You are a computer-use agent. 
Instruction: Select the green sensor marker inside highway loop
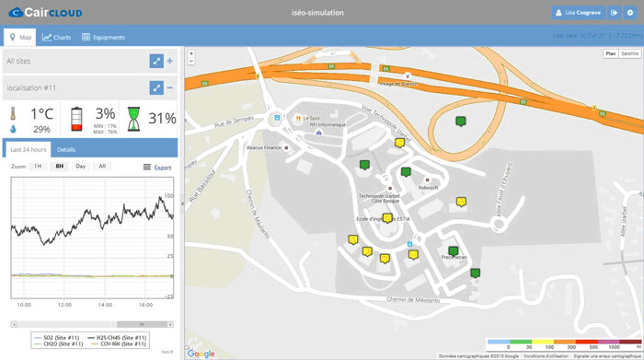461,122
